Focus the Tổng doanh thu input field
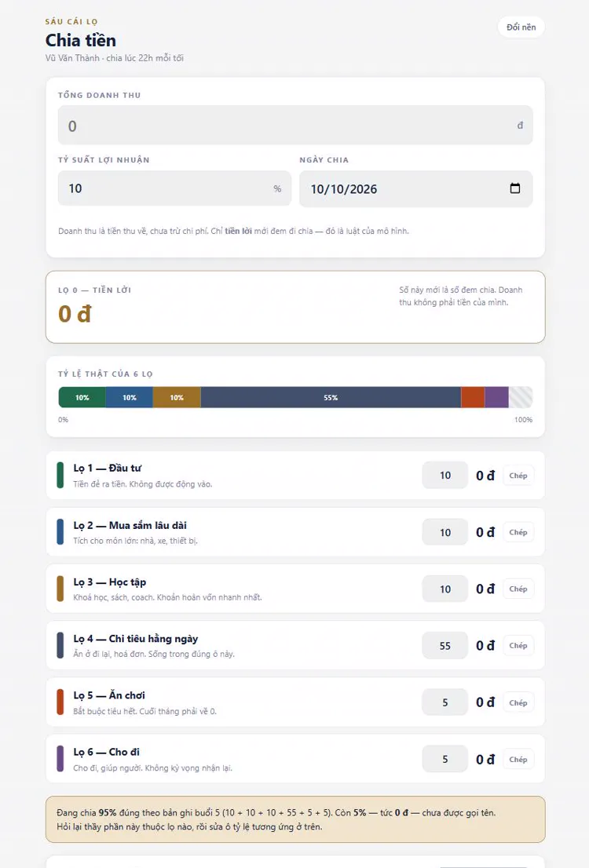The height and width of the screenshot is (868, 589). tap(295, 125)
